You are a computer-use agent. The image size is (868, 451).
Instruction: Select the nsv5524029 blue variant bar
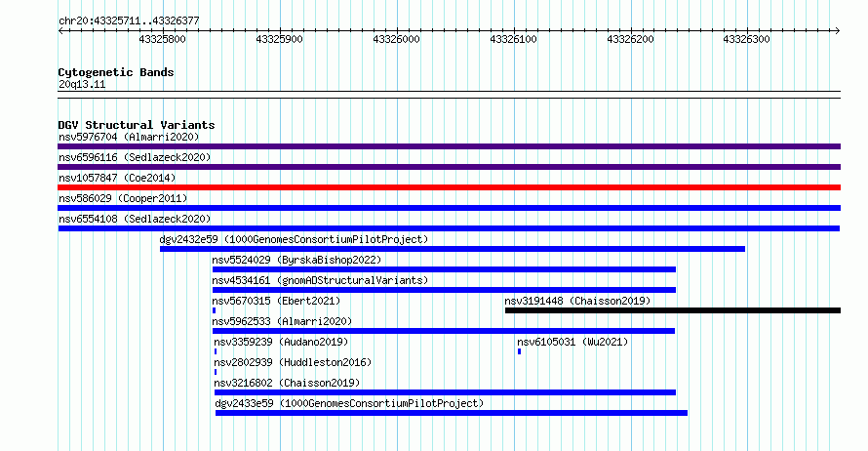(444, 269)
